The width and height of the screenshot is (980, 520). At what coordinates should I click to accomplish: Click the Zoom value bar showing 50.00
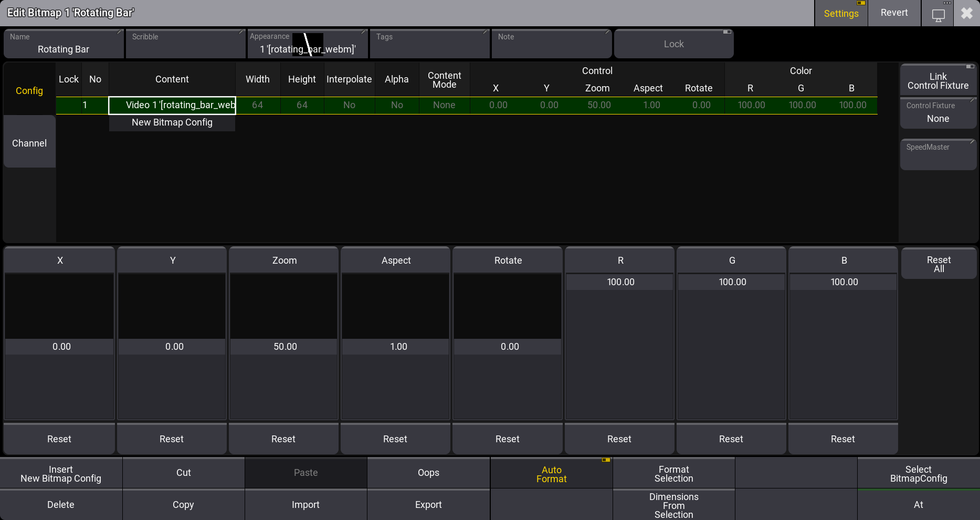[x=283, y=346]
